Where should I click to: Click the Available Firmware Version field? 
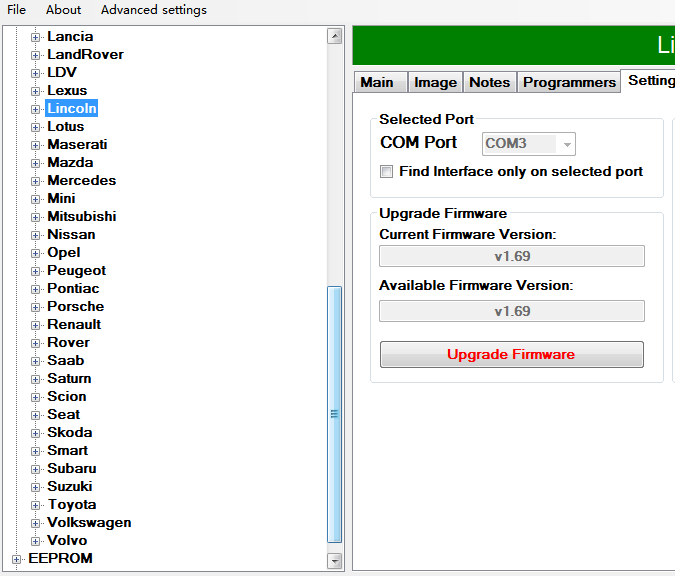pyautogui.click(x=512, y=311)
